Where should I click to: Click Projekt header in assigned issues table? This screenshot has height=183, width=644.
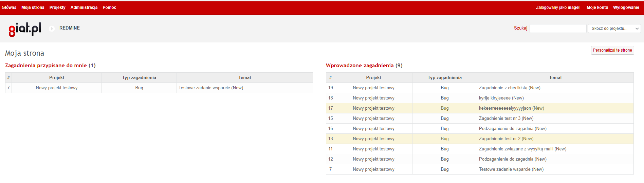(x=57, y=78)
